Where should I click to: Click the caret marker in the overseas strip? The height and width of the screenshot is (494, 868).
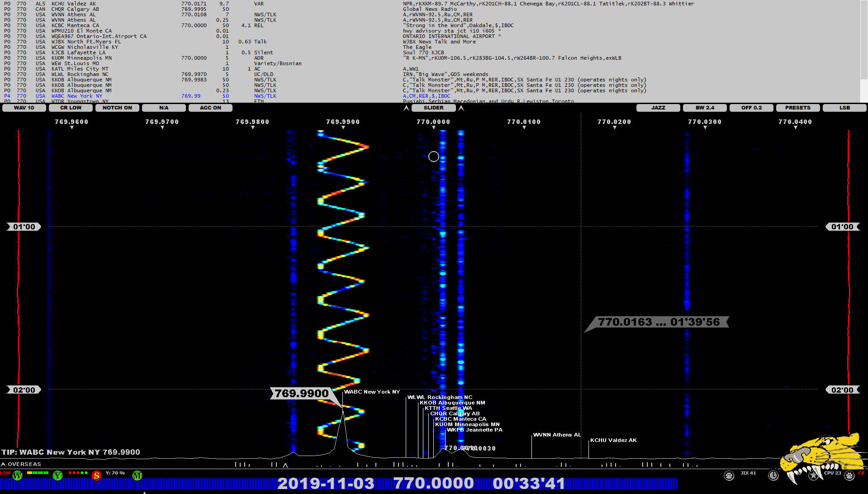coord(285,465)
